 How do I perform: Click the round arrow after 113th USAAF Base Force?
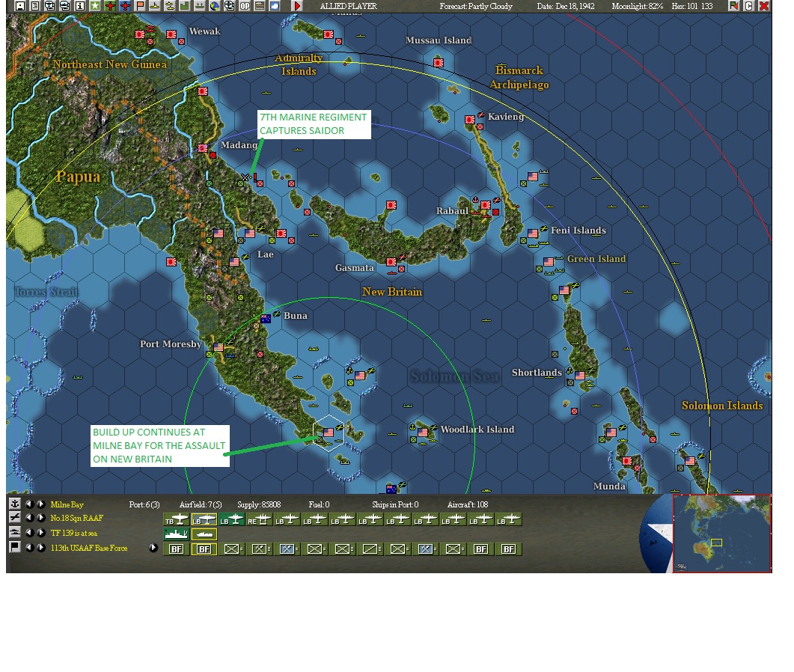click(153, 548)
